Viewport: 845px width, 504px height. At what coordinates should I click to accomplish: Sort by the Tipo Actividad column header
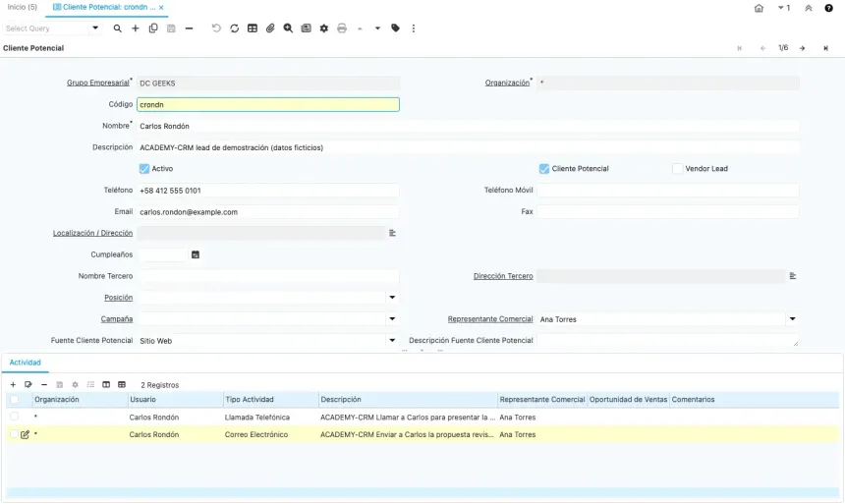tap(270, 400)
